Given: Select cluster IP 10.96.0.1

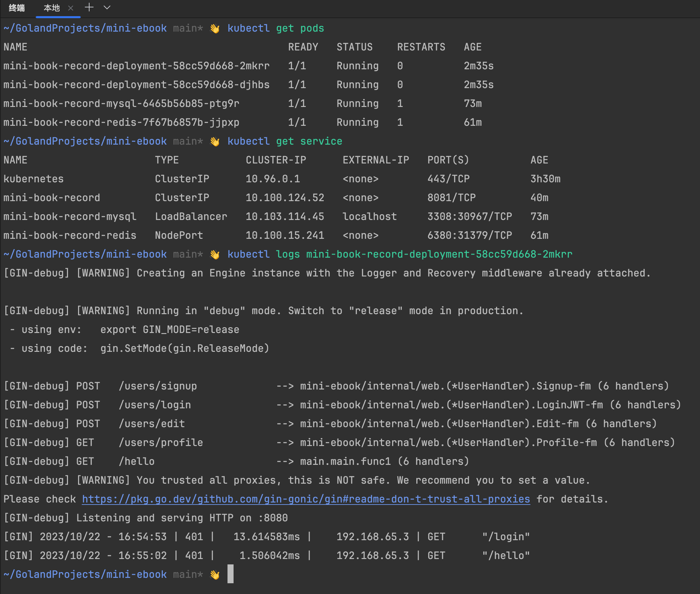Looking at the screenshot, I should [x=273, y=179].
